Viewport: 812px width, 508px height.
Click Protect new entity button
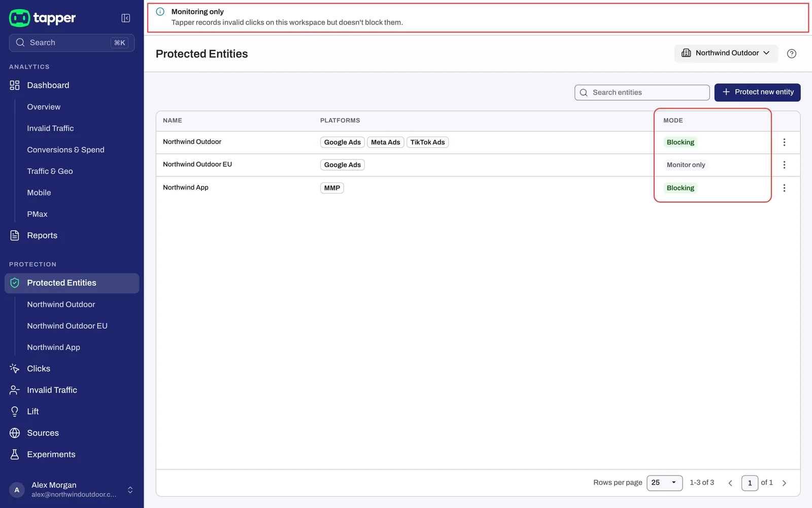757,92
